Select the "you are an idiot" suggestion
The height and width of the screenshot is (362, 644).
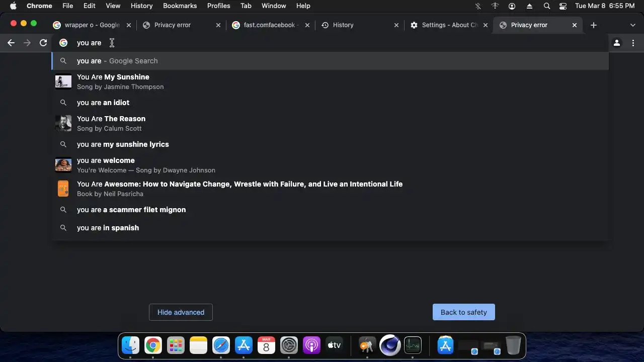[x=330, y=103]
